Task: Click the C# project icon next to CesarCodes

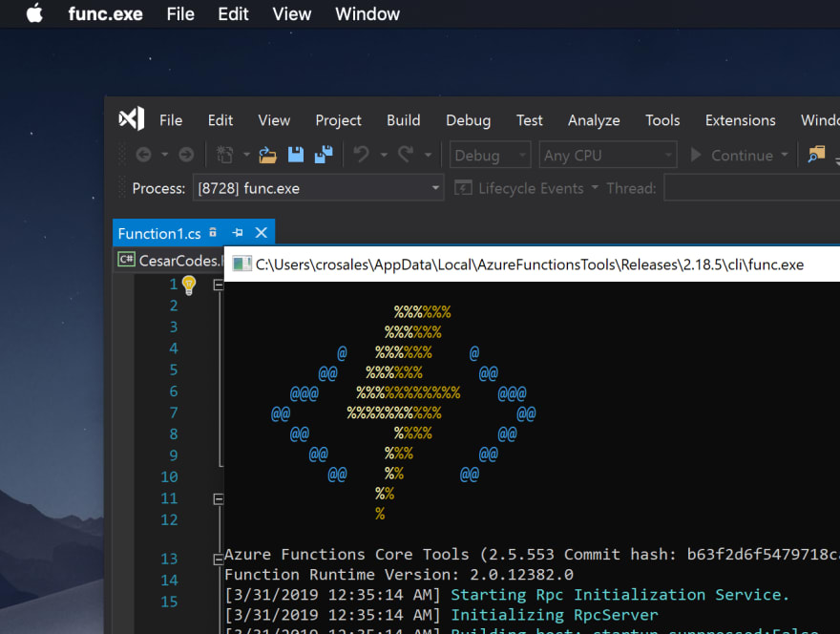Action: coord(126,260)
